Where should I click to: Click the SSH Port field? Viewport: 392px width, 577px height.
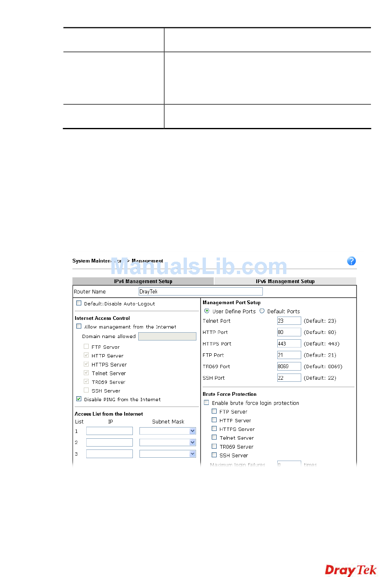click(289, 378)
